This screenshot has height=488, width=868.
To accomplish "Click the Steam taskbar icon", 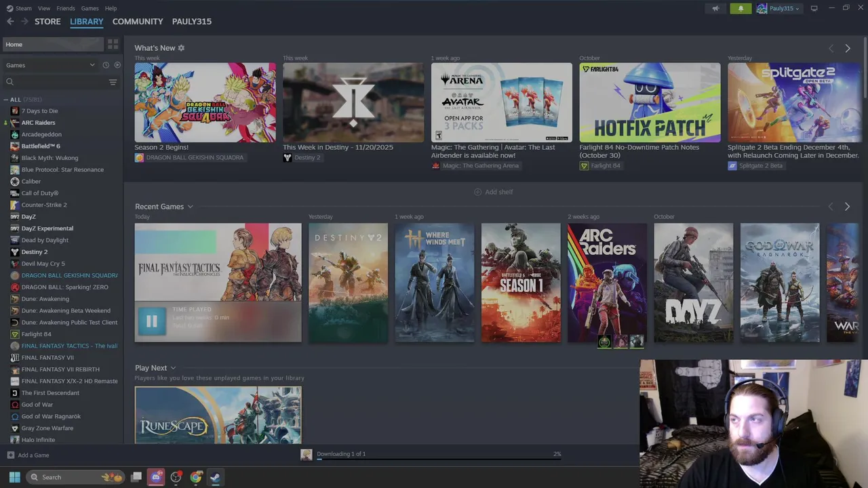I will 215,477.
